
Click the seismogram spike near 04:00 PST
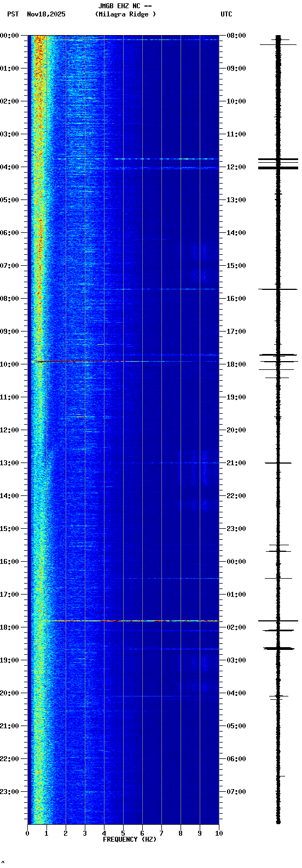coord(278,168)
